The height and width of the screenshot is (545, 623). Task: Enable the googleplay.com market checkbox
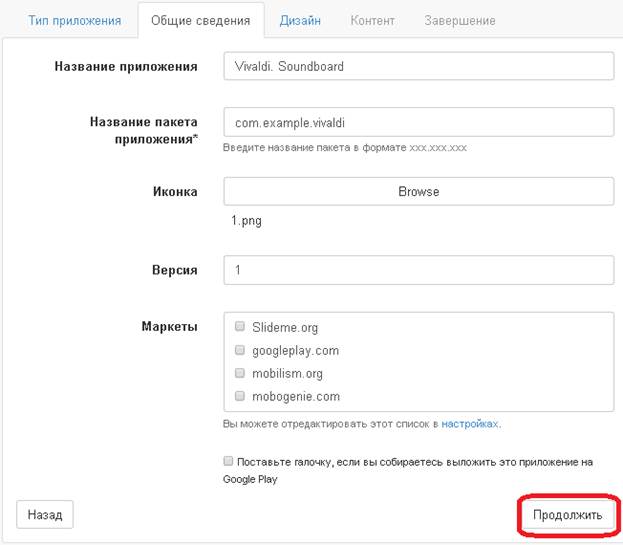pyautogui.click(x=240, y=350)
